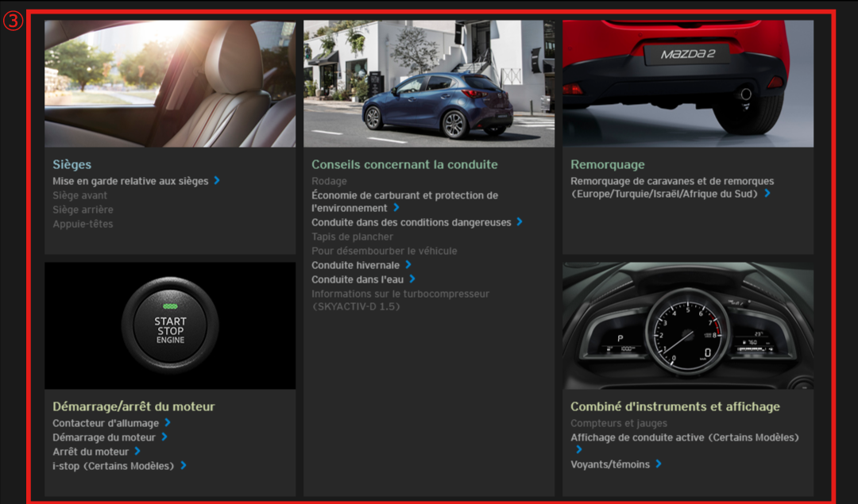Click the blue Mazda hatchback photo

tap(429, 83)
